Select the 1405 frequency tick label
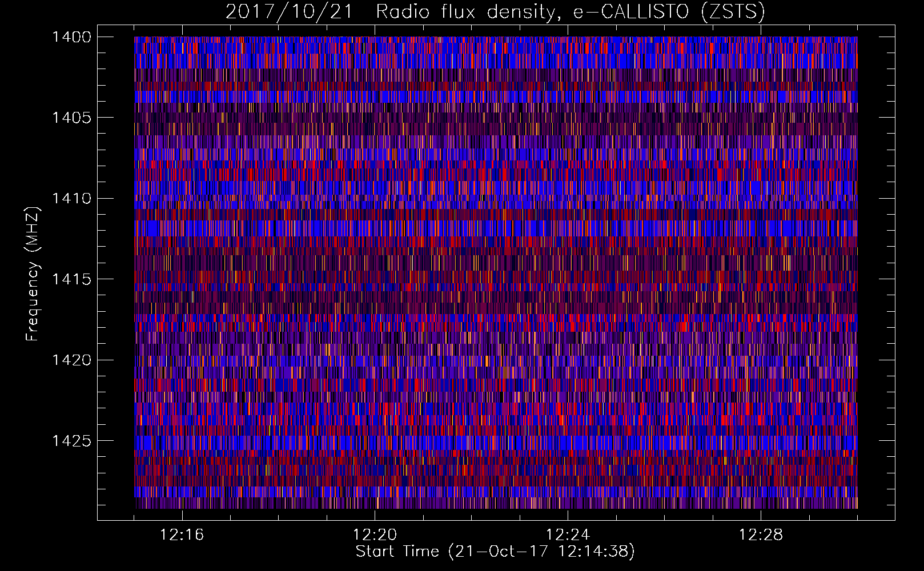This screenshot has height=571, width=924. (x=71, y=118)
